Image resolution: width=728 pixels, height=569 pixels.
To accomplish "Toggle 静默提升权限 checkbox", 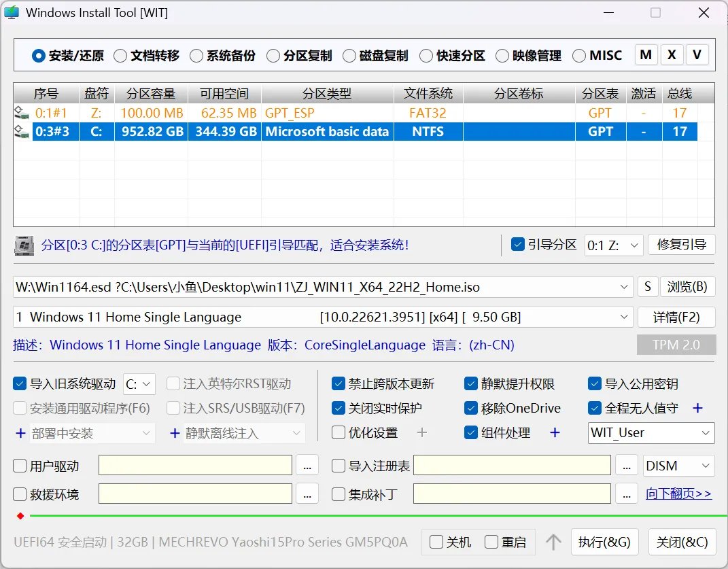I will click(x=471, y=384).
